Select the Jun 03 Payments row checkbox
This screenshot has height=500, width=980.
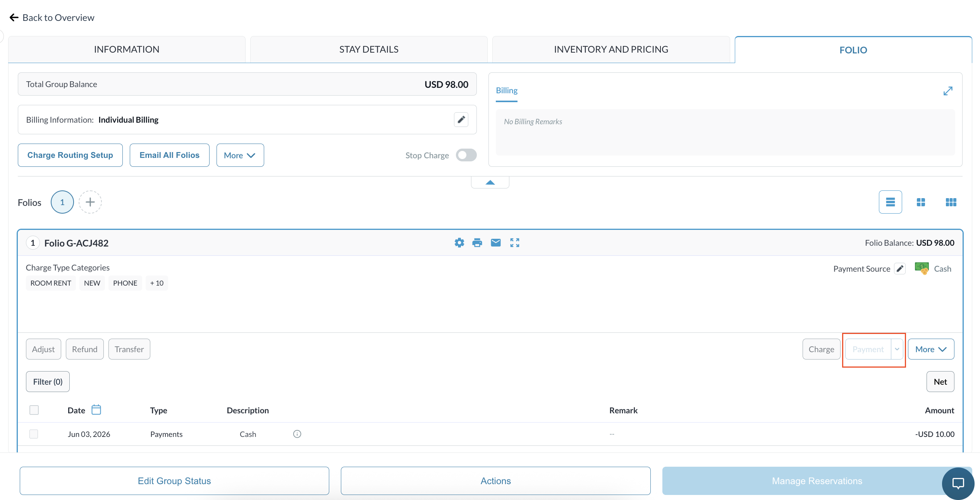point(34,434)
